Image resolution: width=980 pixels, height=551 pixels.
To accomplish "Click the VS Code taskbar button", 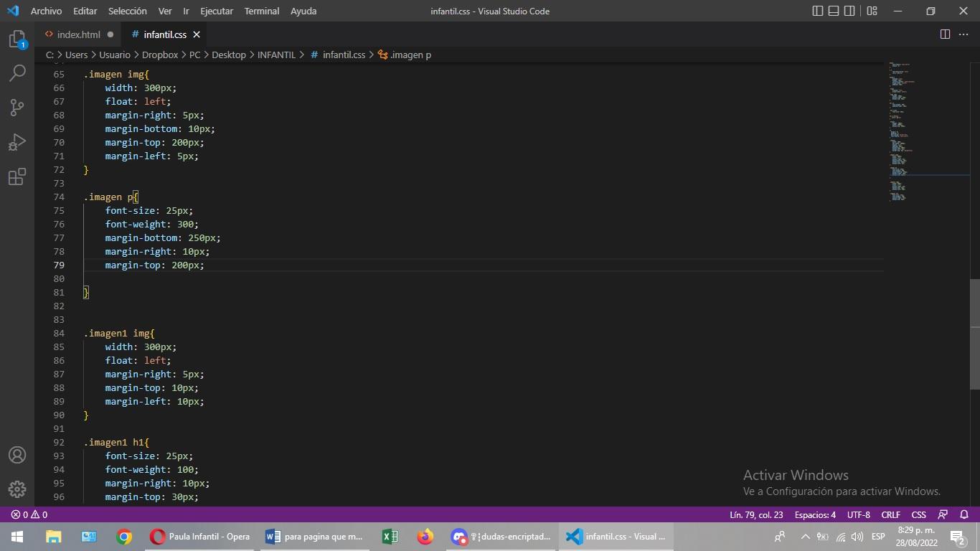I will 616,537.
